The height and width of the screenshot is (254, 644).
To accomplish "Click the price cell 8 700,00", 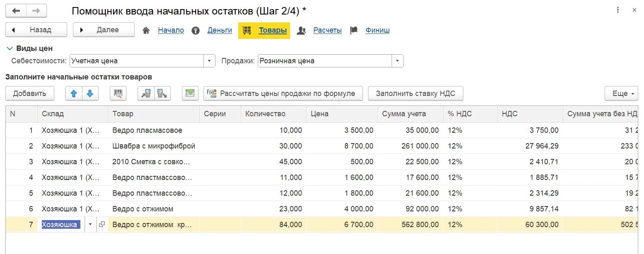I will [x=342, y=146].
